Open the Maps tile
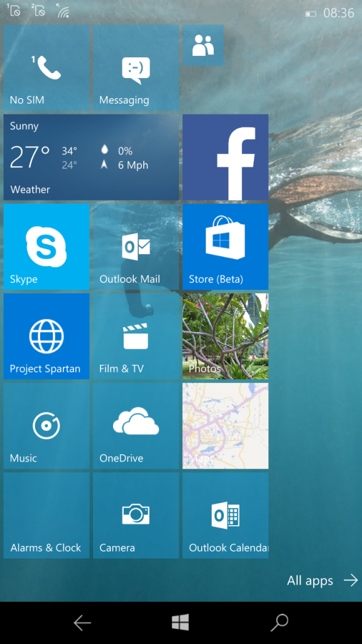The width and height of the screenshot is (362, 644). point(226,426)
